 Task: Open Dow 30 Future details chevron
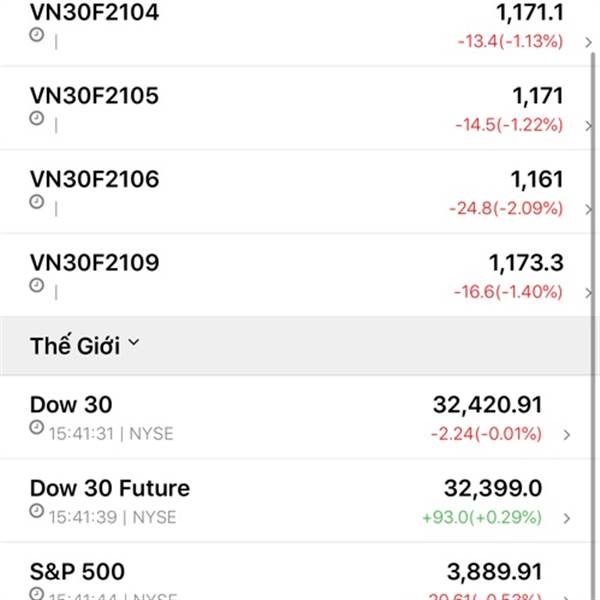point(567,518)
